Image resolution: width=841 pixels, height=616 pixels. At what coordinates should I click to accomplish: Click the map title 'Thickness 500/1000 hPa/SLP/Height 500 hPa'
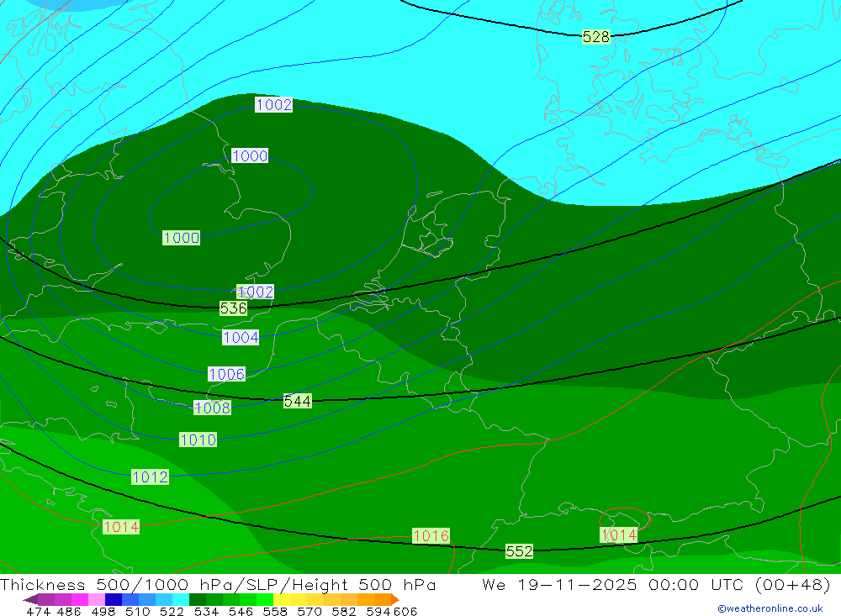tap(218, 584)
